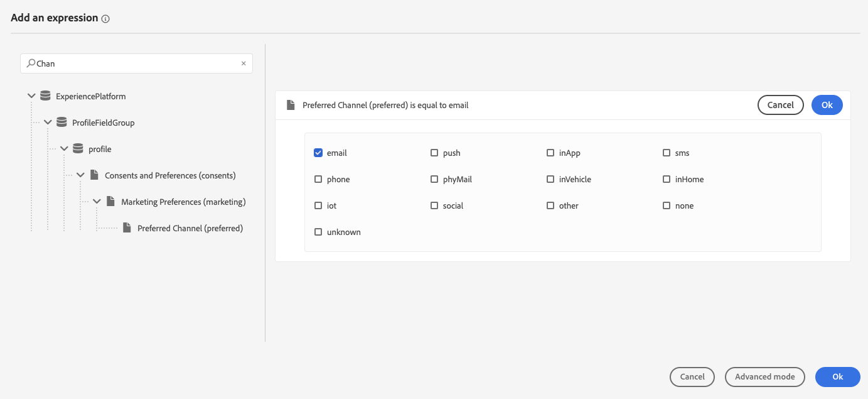This screenshot has width=868, height=399.
Task: Click the search magnifier icon
Action: (31, 63)
